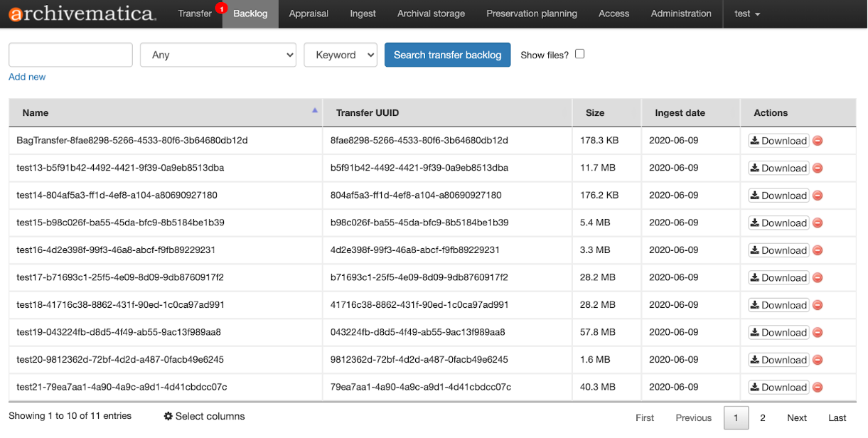
Task: Click the red delete icon next to test17
Action: pos(818,277)
